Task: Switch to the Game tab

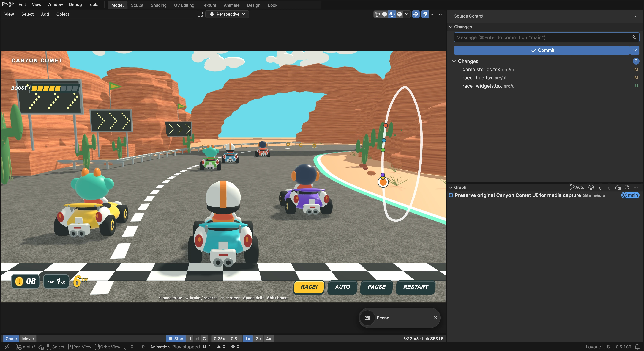Action: click(x=11, y=339)
